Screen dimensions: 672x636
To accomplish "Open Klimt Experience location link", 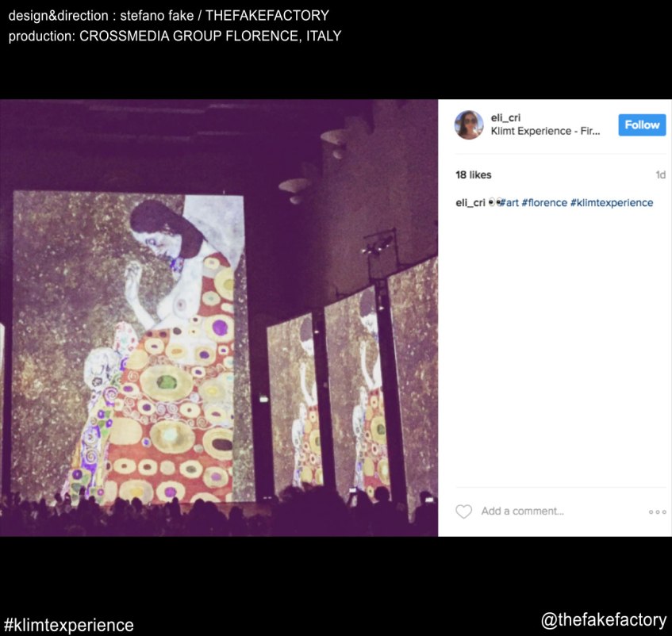I will pyautogui.click(x=545, y=131).
